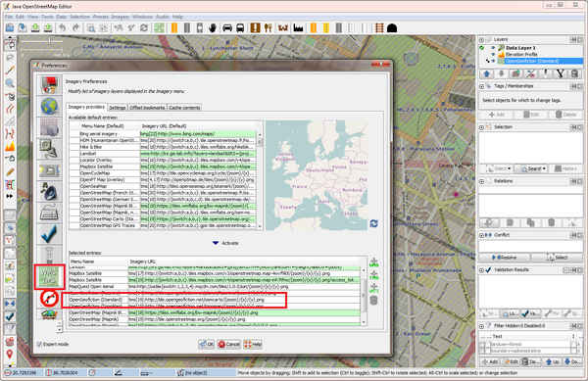
Task: Open the validator checkmark preferences section
Action: (x=49, y=234)
